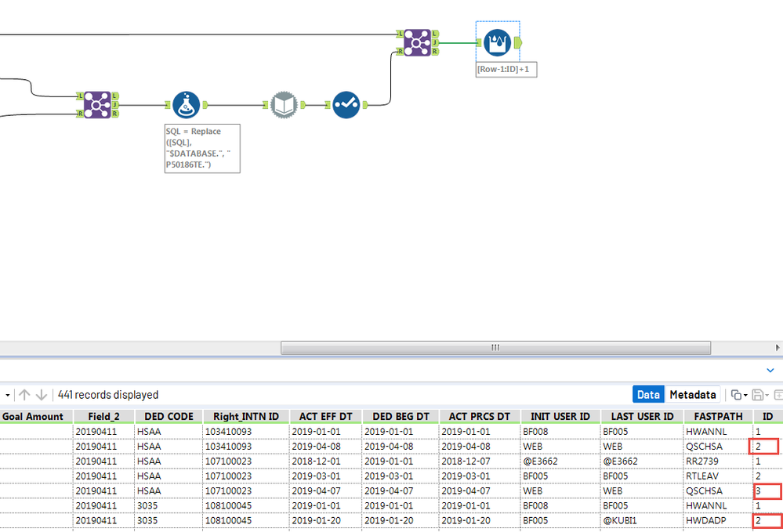
Task: Open the macro tool with book icon
Action: pos(282,104)
